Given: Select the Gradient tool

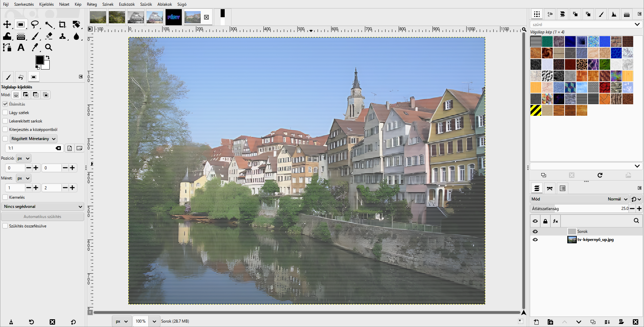Looking at the screenshot, I should pyautogui.click(x=21, y=36).
